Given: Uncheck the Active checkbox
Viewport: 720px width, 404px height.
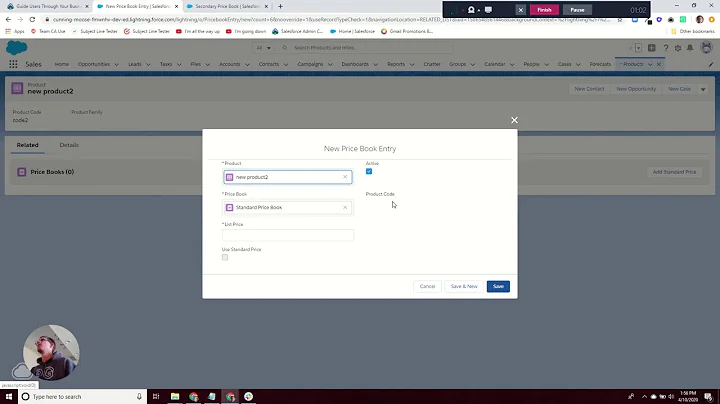Looking at the screenshot, I should click(369, 171).
